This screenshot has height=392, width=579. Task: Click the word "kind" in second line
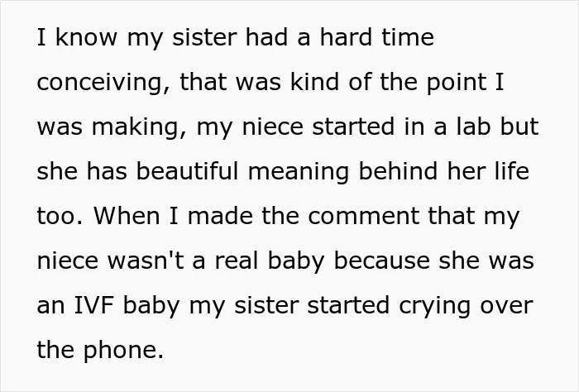coord(314,82)
